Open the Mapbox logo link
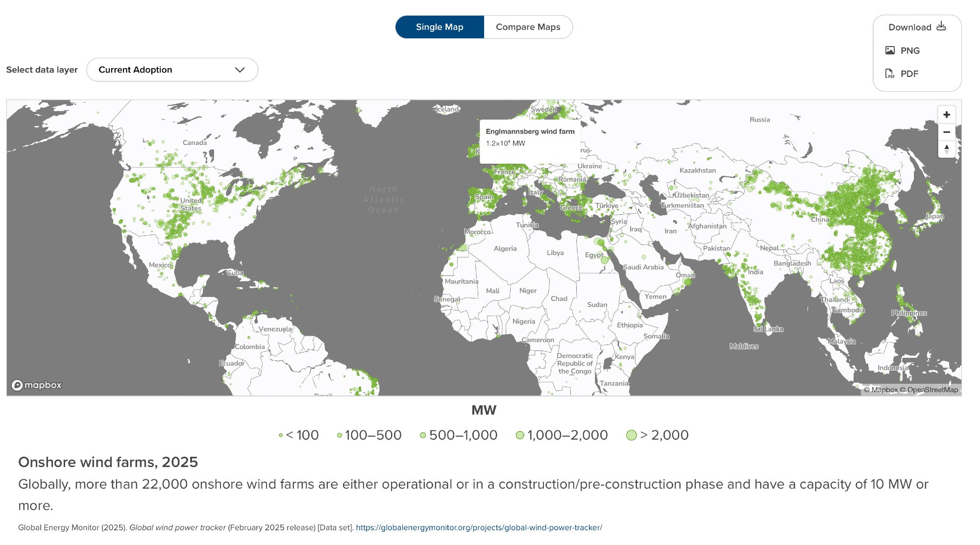Viewport: 980px width, 545px height. pyautogui.click(x=37, y=385)
